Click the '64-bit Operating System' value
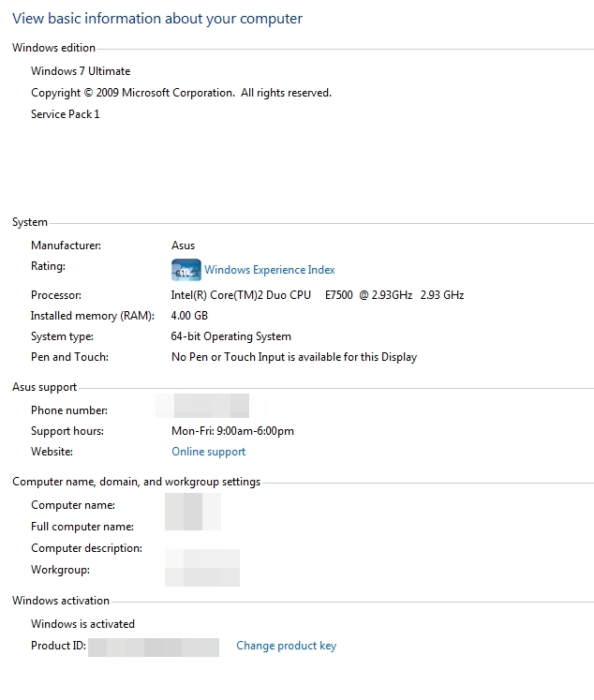 pos(230,336)
